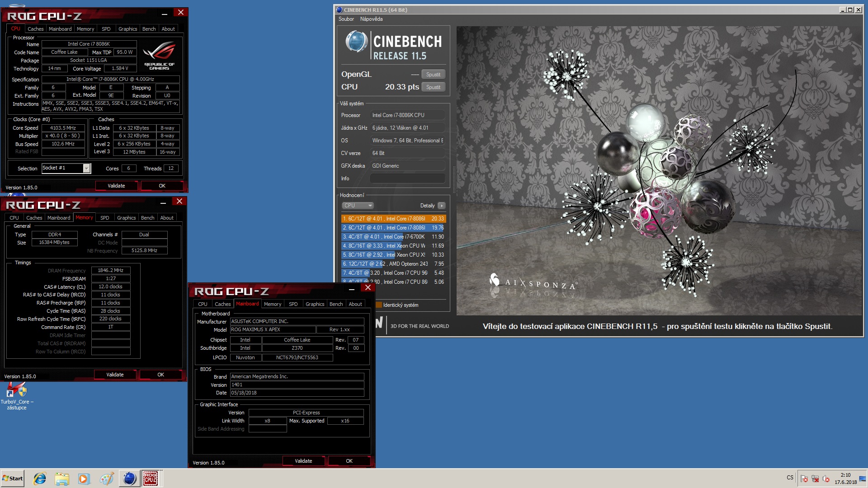Switch to Cinebench taskbar icon

pyautogui.click(x=129, y=479)
